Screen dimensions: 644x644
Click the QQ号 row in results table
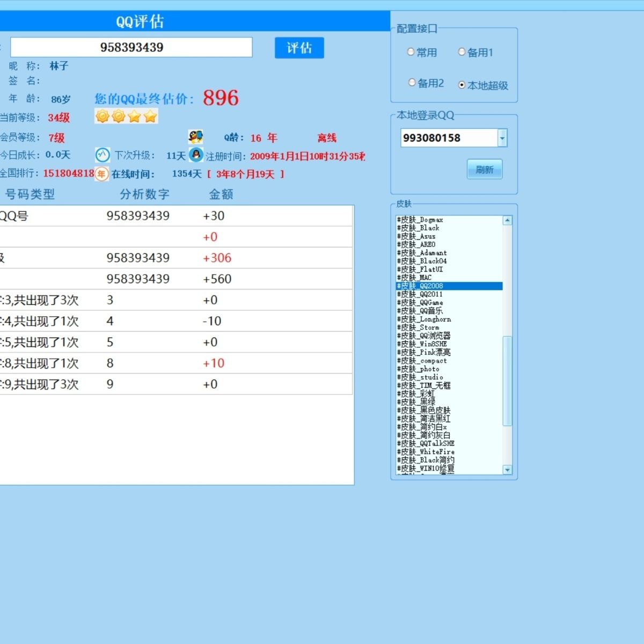[177, 216]
